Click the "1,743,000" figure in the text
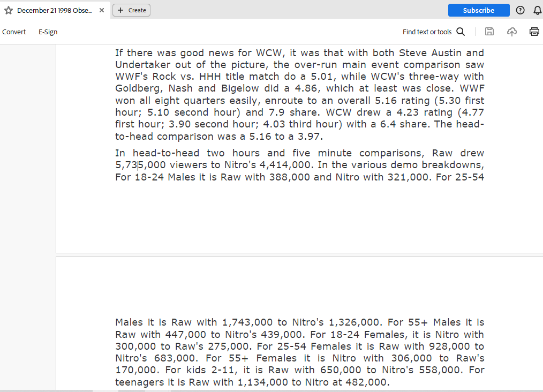 pyautogui.click(x=247, y=323)
